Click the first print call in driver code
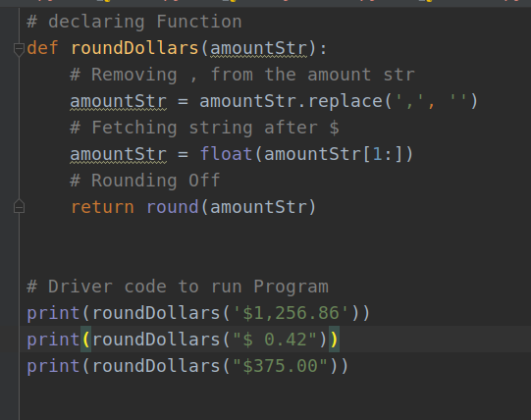 click(53, 313)
